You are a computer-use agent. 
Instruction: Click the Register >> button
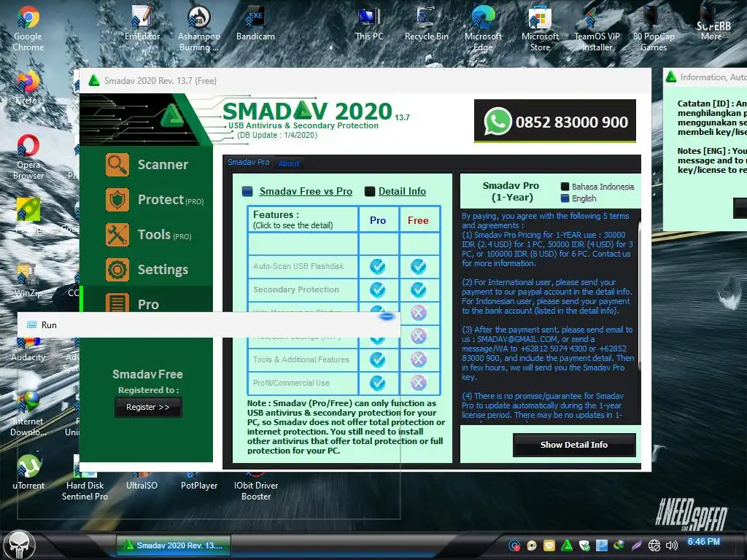click(147, 407)
